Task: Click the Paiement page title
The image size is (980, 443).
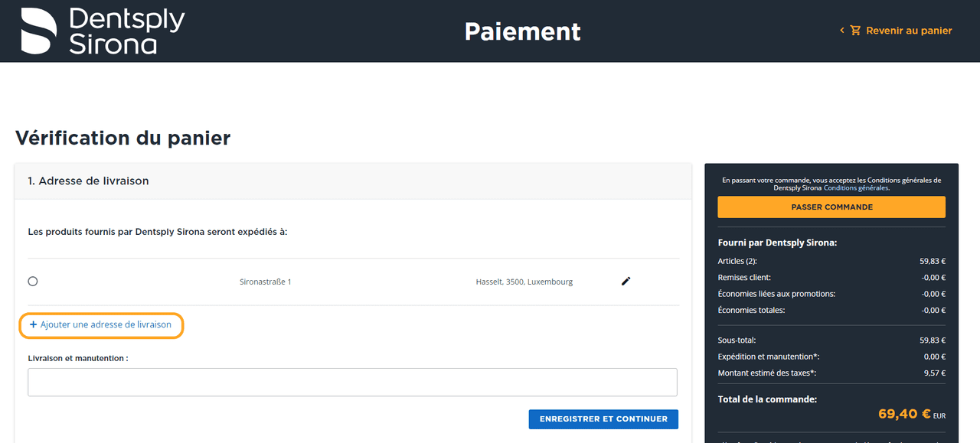Action: [522, 31]
